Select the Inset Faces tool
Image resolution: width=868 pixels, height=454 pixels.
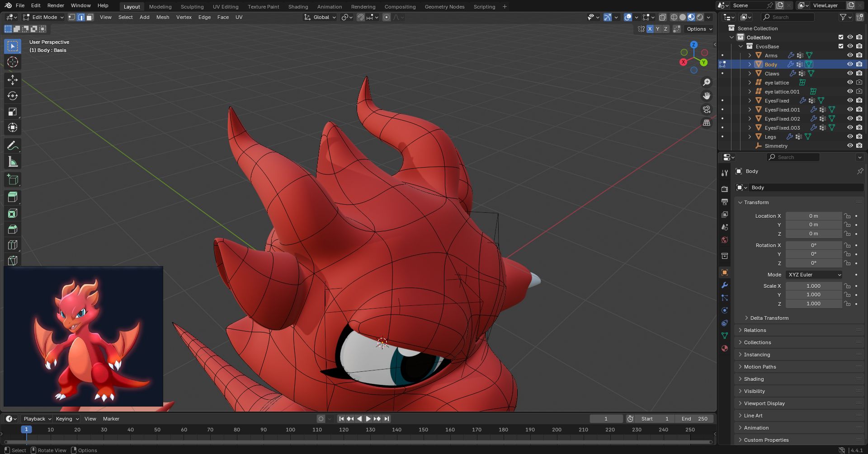pyautogui.click(x=13, y=213)
